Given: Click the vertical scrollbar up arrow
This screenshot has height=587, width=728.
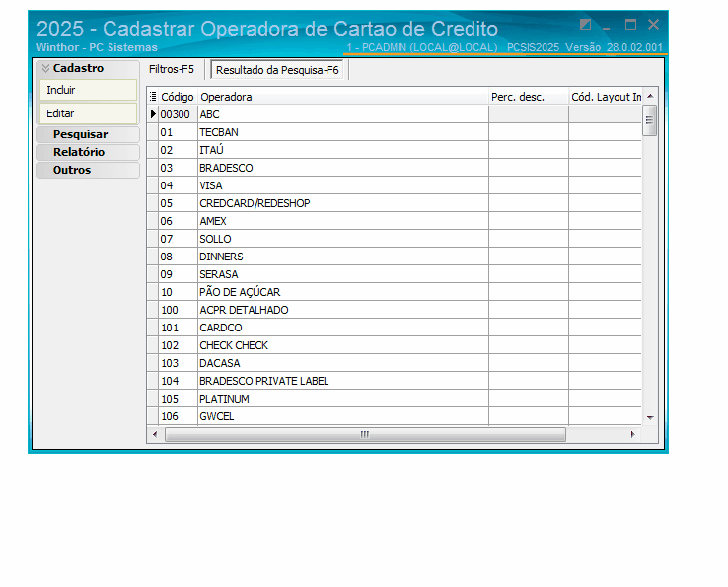Looking at the screenshot, I should click(x=650, y=96).
